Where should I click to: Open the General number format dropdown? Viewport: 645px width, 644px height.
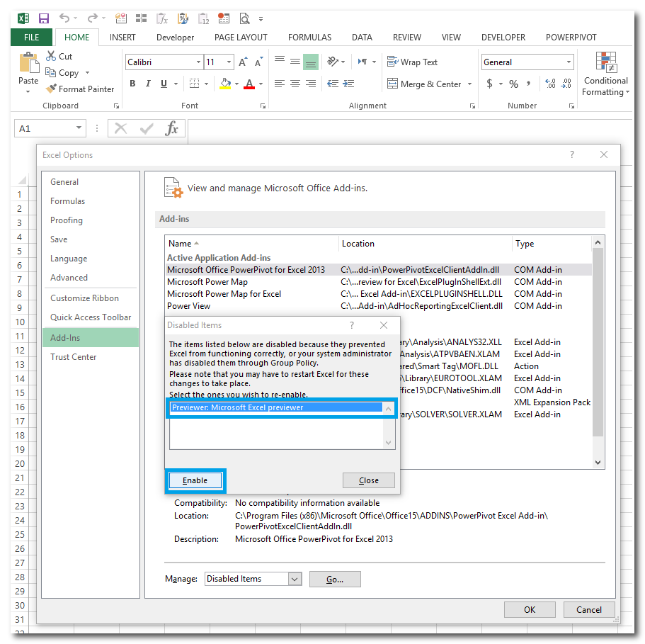point(569,62)
